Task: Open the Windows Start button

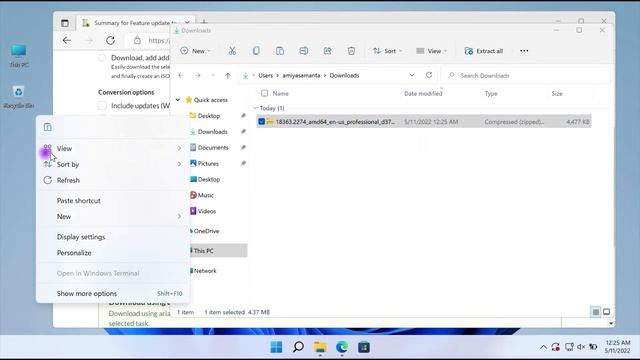Action: tap(276, 347)
